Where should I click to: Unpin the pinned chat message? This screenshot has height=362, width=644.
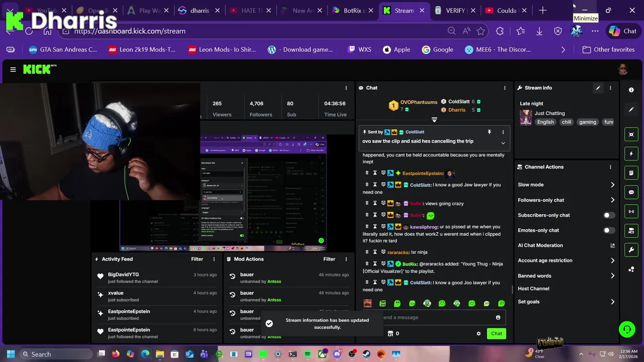pyautogui.click(x=489, y=132)
